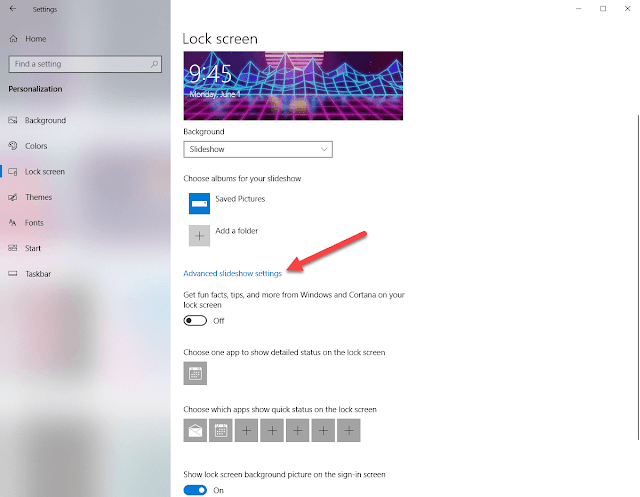Click the vertical scrollbar on the right

(638, 277)
